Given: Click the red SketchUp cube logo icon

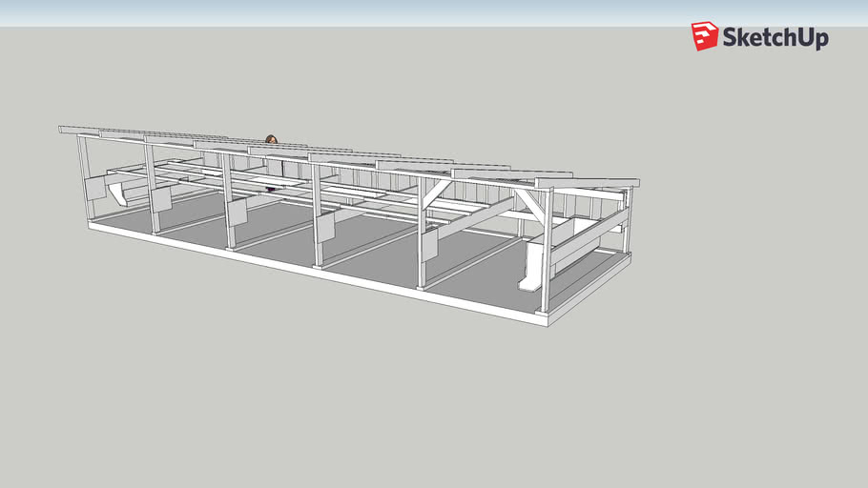Looking at the screenshot, I should coord(705,36).
